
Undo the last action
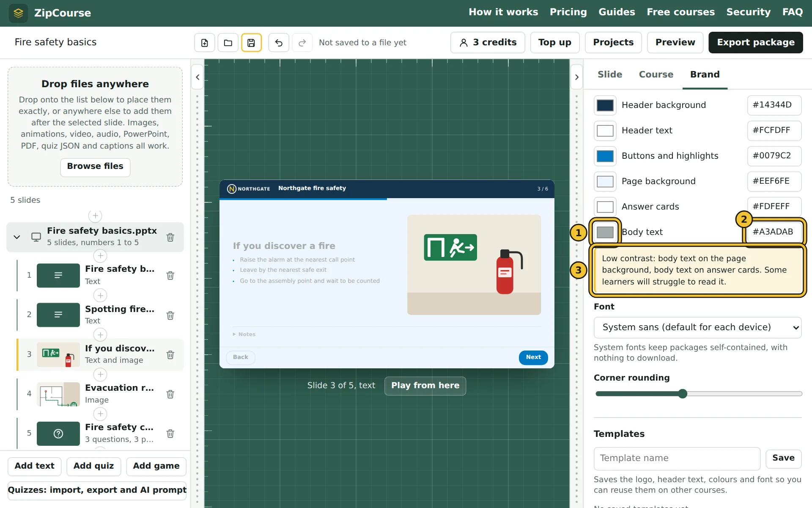pos(279,42)
